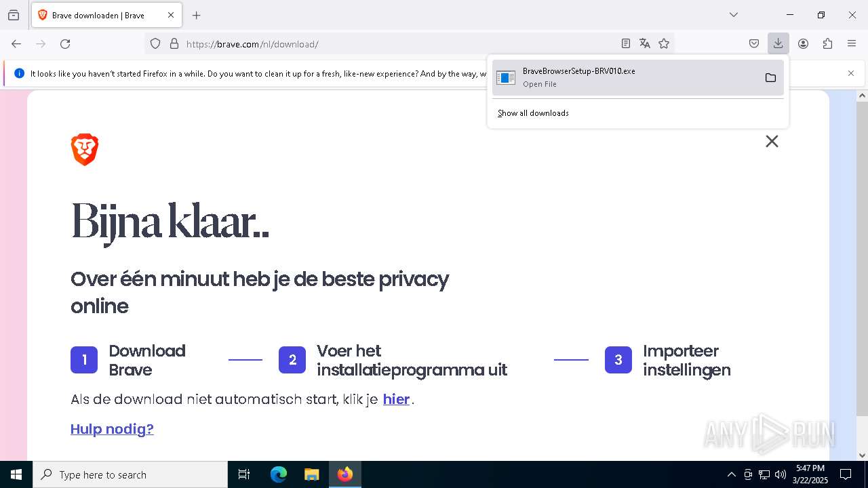868x488 pixels.
Task: Translate this page icon
Action: pos(645,43)
